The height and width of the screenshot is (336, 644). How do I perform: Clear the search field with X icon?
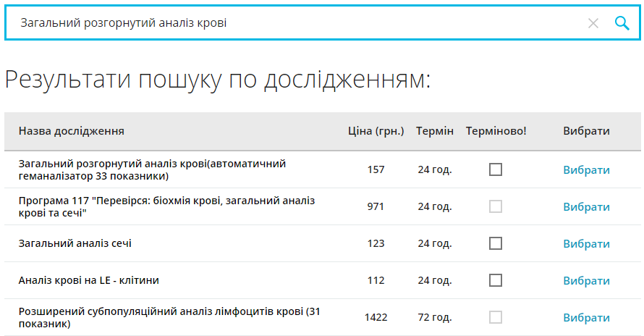click(593, 23)
